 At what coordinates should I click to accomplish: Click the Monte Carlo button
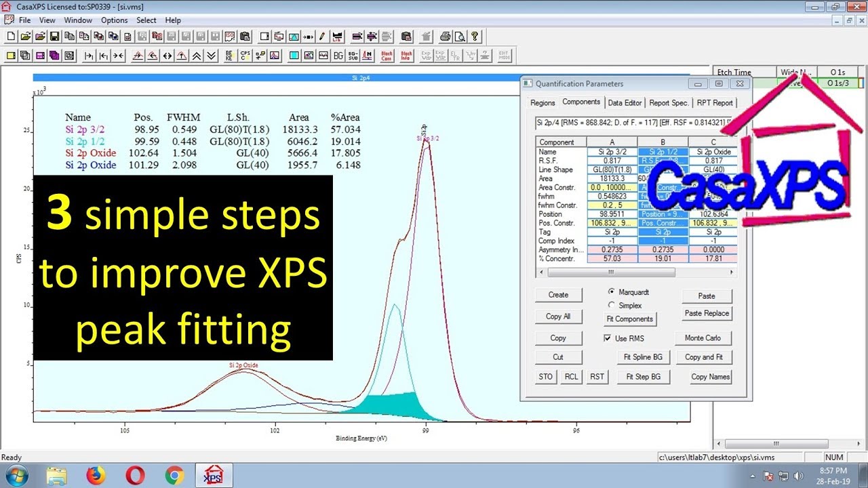pos(703,338)
